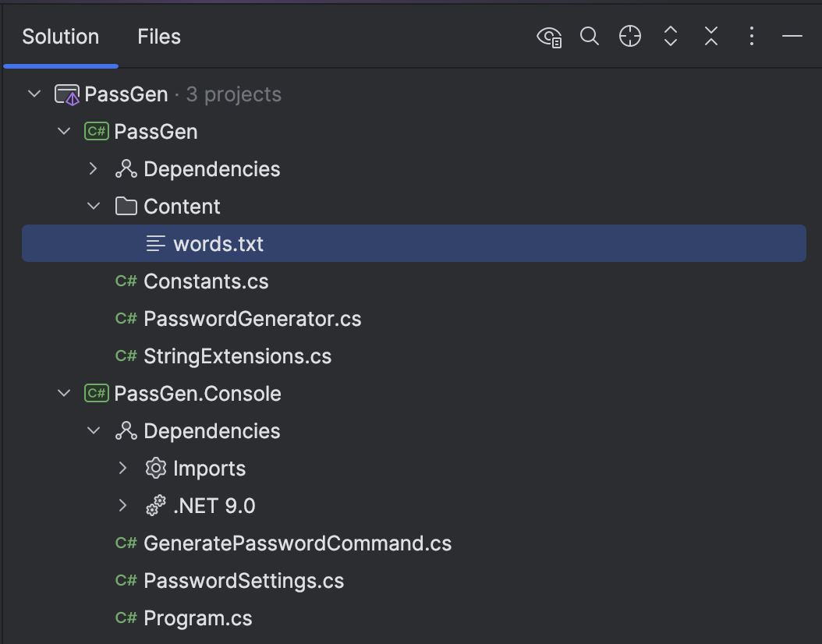Collapse the Content folder

pos(94,207)
